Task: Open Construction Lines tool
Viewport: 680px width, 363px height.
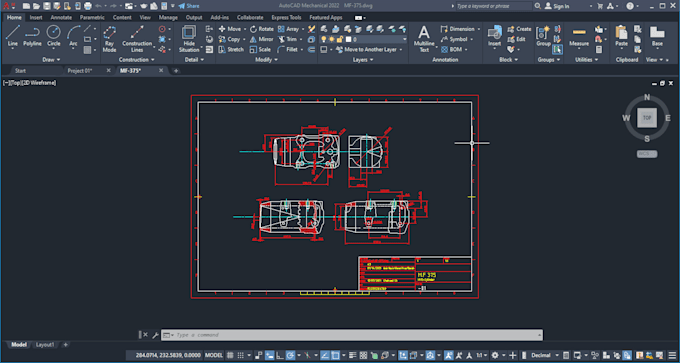Action: tap(137, 38)
